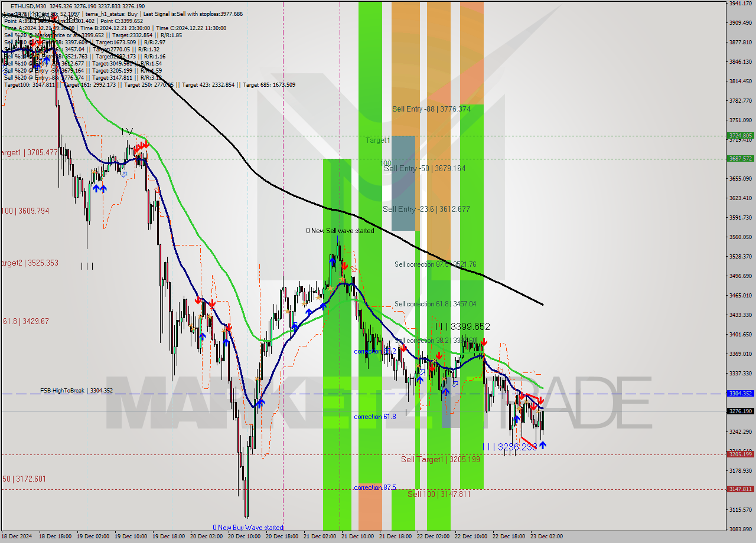Click the '0 New Sell wave started' annotation

(x=340, y=231)
